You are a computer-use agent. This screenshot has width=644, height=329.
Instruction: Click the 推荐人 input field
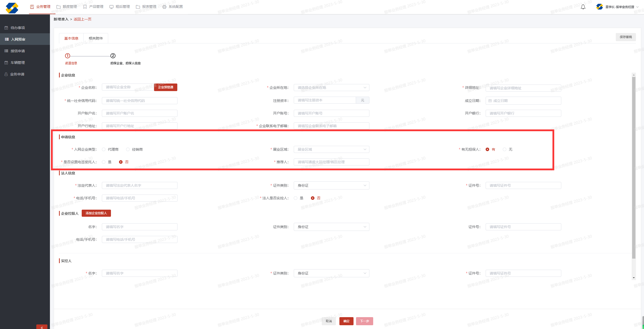331,162
